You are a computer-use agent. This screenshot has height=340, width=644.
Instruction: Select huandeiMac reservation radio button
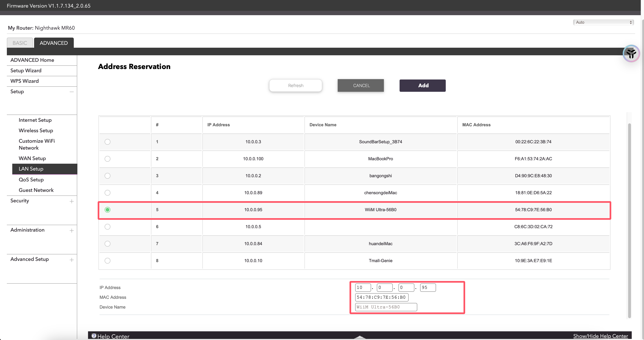click(108, 244)
